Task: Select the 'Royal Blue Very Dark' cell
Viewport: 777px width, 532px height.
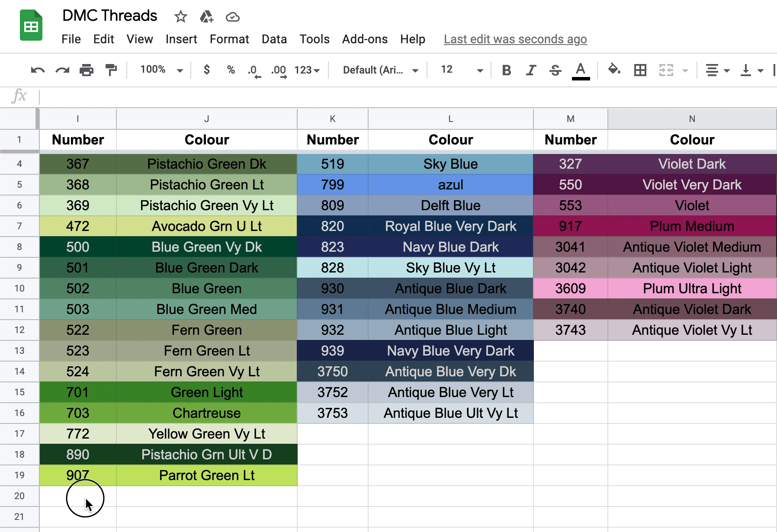Action: click(x=451, y=226)
